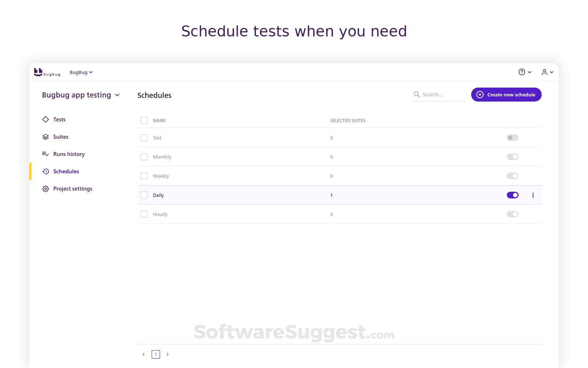Image resolution: width=588 pixels, height=368 pixels.
Task: Open the Suites panel
Action: [61, 137]
